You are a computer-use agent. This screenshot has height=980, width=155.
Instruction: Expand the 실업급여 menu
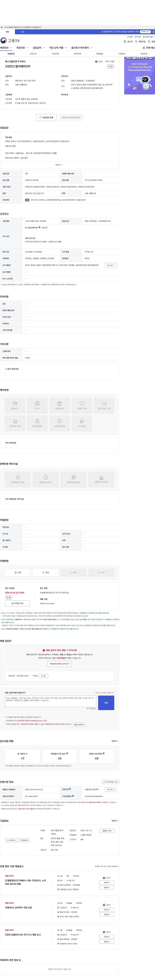point(39,48)
